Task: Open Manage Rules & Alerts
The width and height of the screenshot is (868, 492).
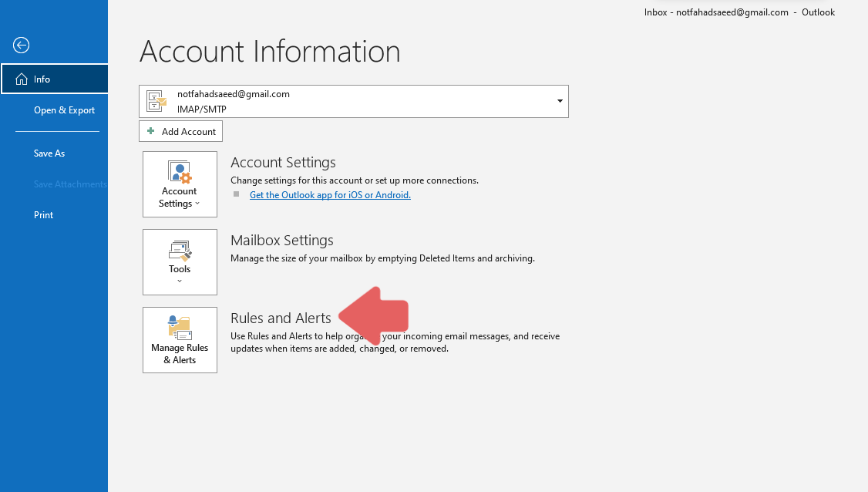Action: click(x=180, y=340)
